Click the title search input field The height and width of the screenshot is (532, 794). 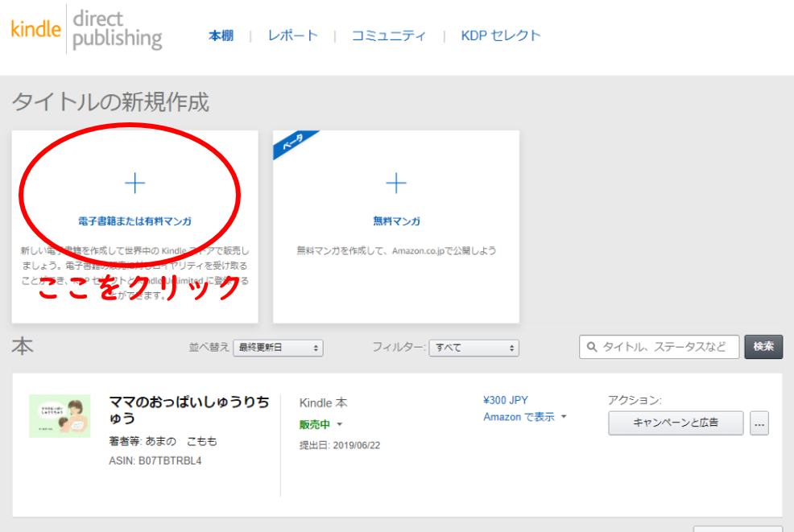pyautogui.click(x=659, y=347)
